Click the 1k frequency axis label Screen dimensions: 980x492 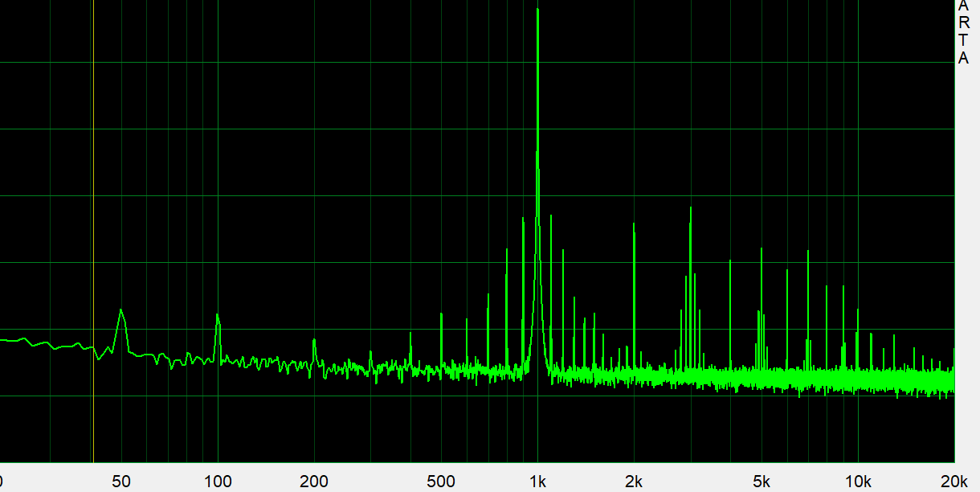(537, 482)
